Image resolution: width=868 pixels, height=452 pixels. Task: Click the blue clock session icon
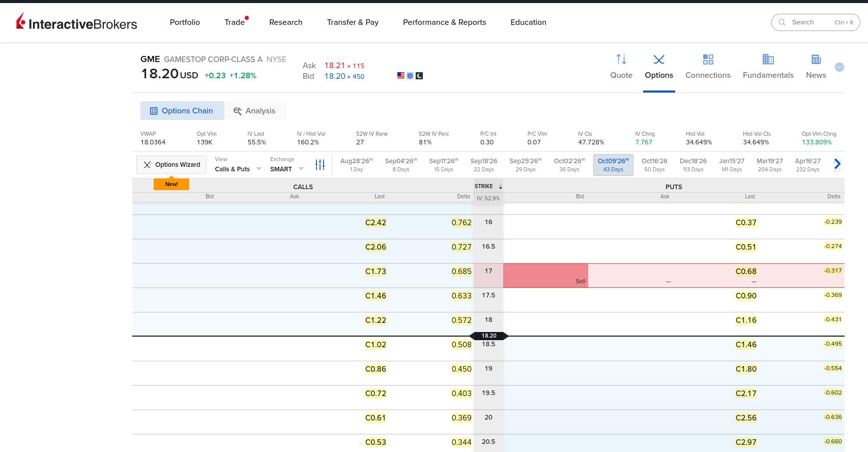point(410,76)
